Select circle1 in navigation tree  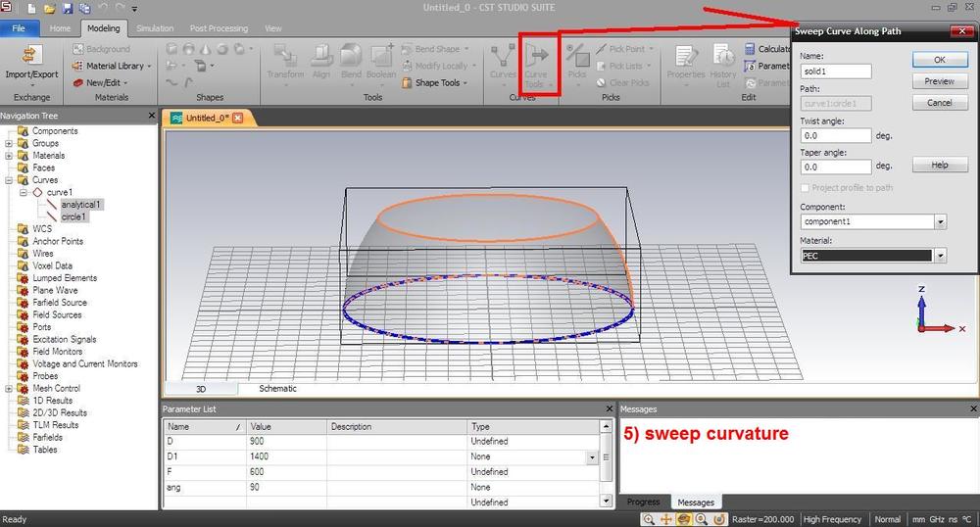click(73, 216)
